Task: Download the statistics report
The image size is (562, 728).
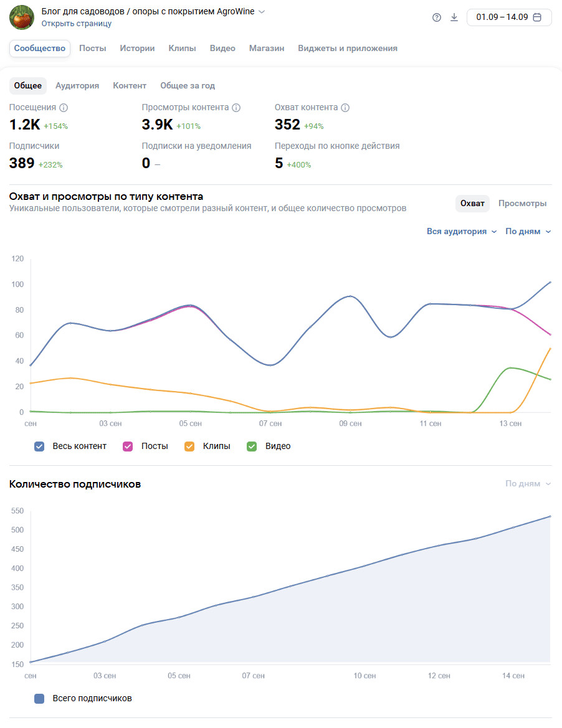Action: click(454, 17)
